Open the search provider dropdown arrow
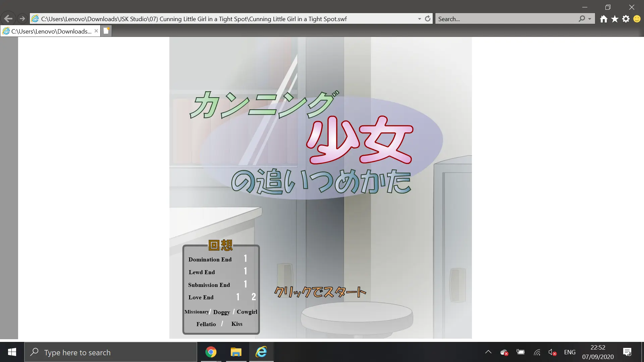This screenshot has height=362, width=644. [590, 19]
